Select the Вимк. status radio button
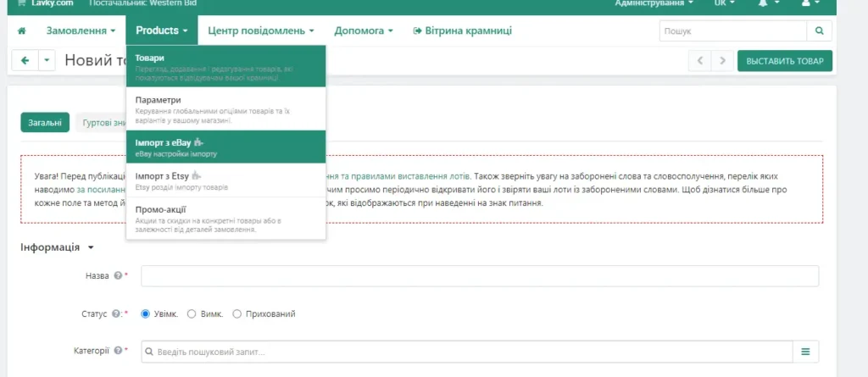This screenshot has height=377, width=868. pos(192,314)
